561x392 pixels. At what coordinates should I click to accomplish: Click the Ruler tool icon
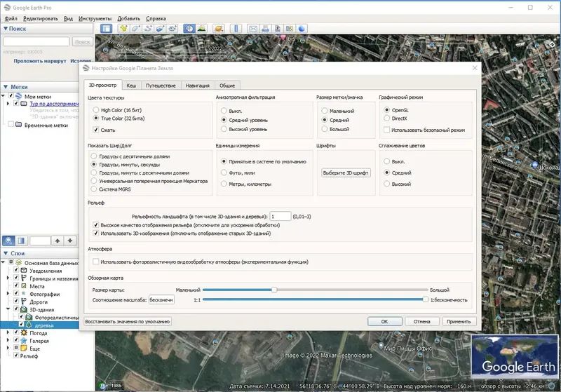236,29
